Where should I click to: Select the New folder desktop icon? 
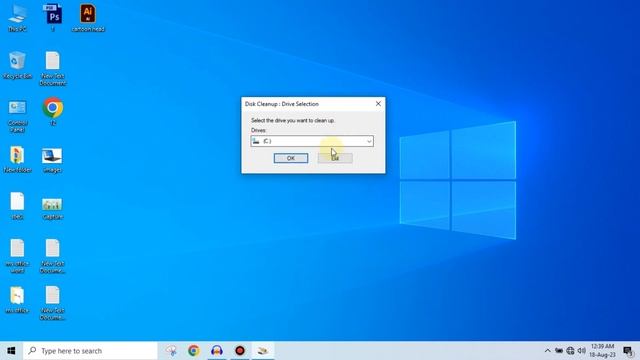tap(17, 159)
